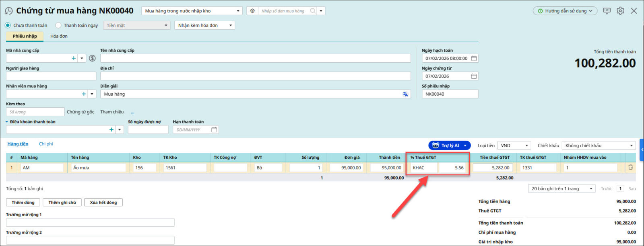Screen dimensions: 644x246
Task: Expand the Chiết khấu dropdown
Action: (599, 146)
